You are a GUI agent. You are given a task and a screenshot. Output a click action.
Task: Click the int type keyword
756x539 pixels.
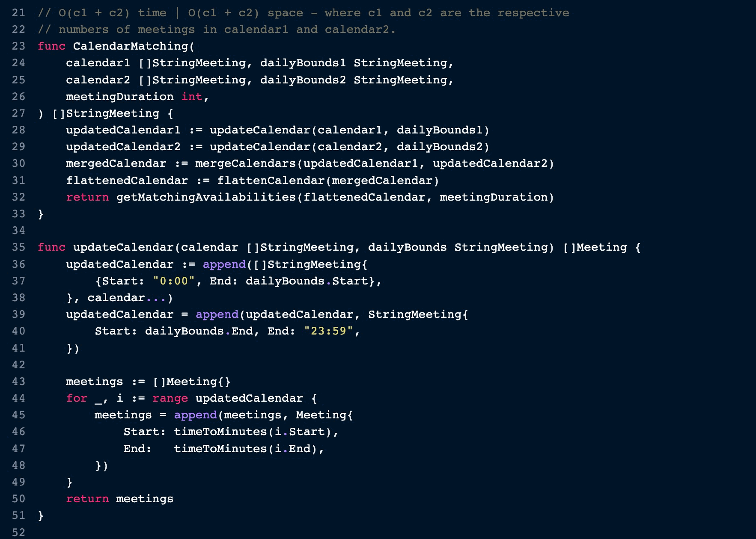(x=191, y=97)
